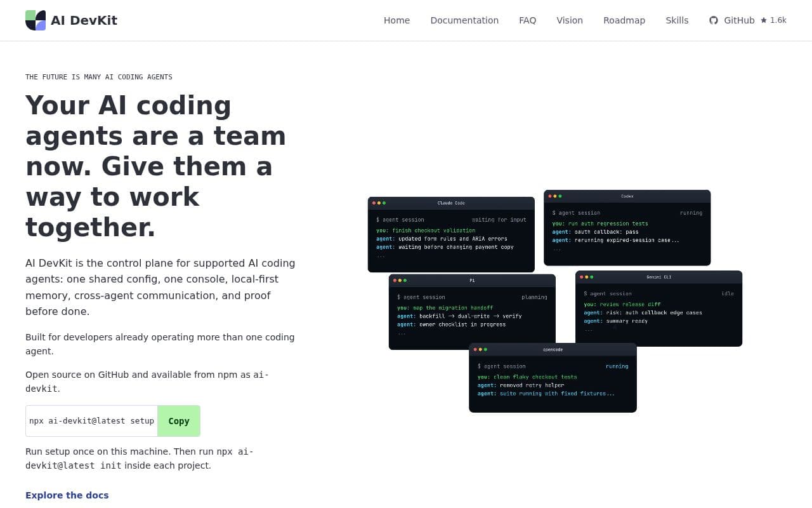Click 'agent: risk: auth callback edge cases' line
This screenshot has width=812, height=508.
pyautogui.click(x=643, y=312)
